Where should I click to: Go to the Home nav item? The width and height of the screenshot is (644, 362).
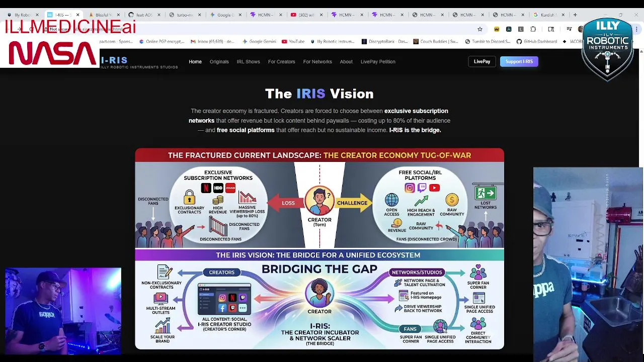point(195,62)
